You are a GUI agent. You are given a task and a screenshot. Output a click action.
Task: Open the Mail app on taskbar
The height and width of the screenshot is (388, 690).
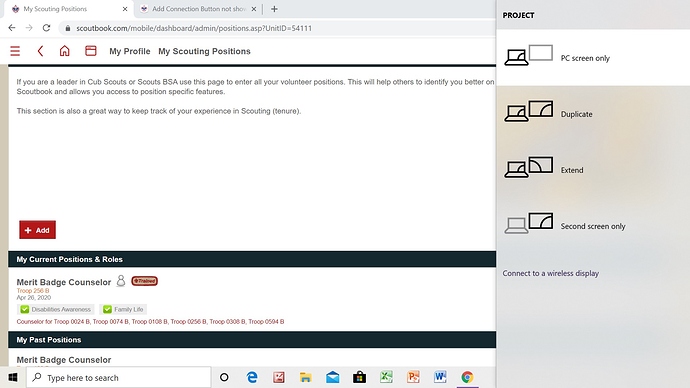tap(333, 377)
